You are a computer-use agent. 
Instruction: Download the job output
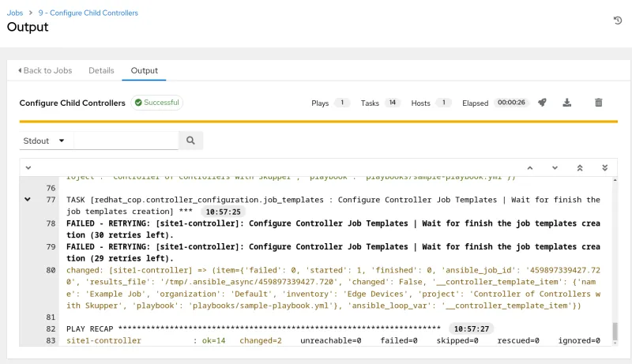[x=566, y=103]
